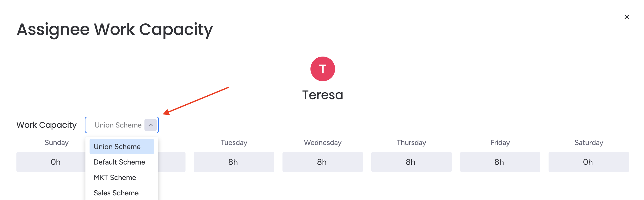Click the name Teresa below the avatar

323,95
